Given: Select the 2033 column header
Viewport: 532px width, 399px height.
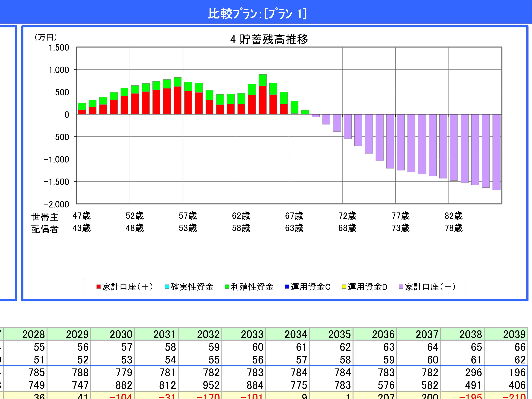Looking at the screenshot, I should (252, 334).
